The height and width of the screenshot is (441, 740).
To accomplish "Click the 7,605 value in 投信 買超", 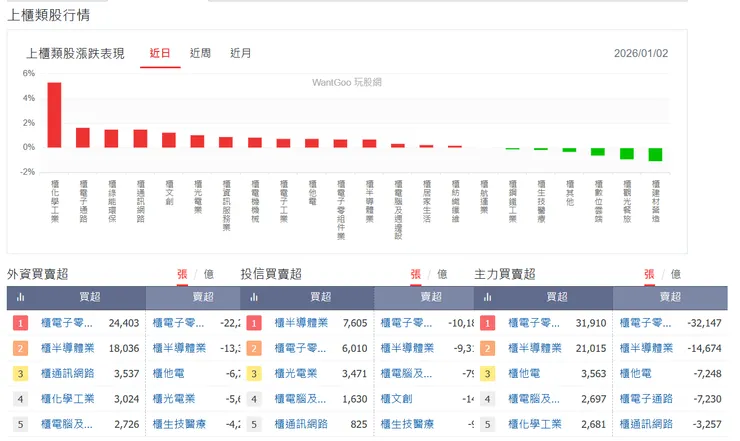I will (x=355, y=323).
